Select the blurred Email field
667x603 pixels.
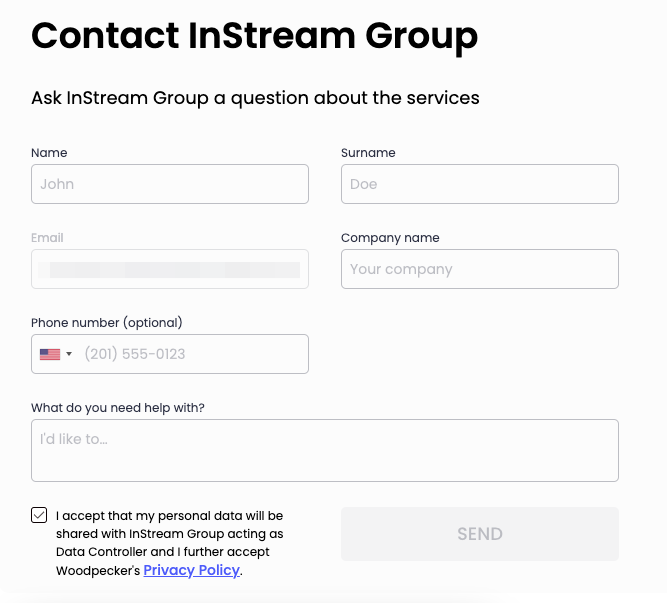[x=170, y=269]
